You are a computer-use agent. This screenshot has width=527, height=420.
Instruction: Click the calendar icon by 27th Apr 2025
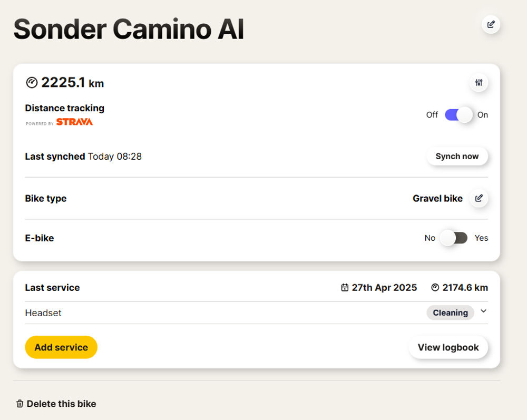(x=345, y=288)
